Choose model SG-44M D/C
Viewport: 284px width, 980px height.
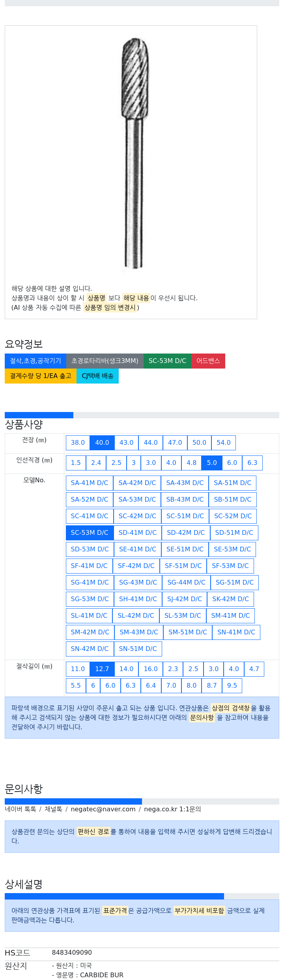(x=186, y=582)
